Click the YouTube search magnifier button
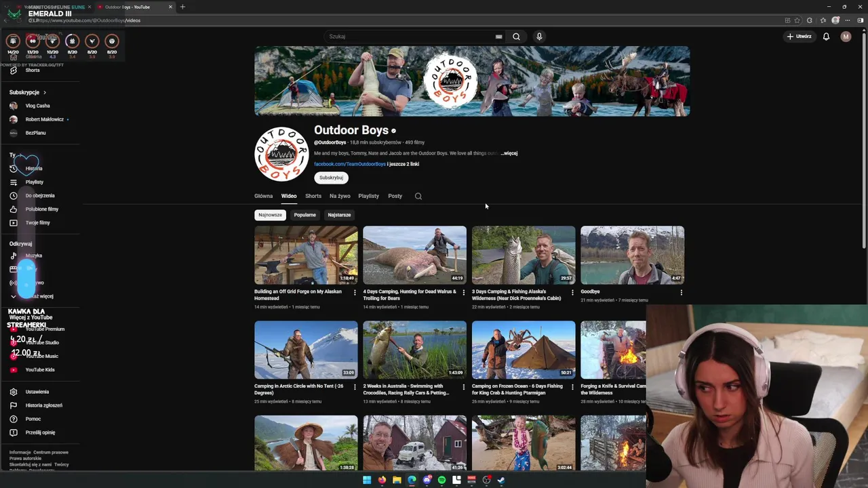The width and height of the screenshot is (868, 488). click(516, 37)
